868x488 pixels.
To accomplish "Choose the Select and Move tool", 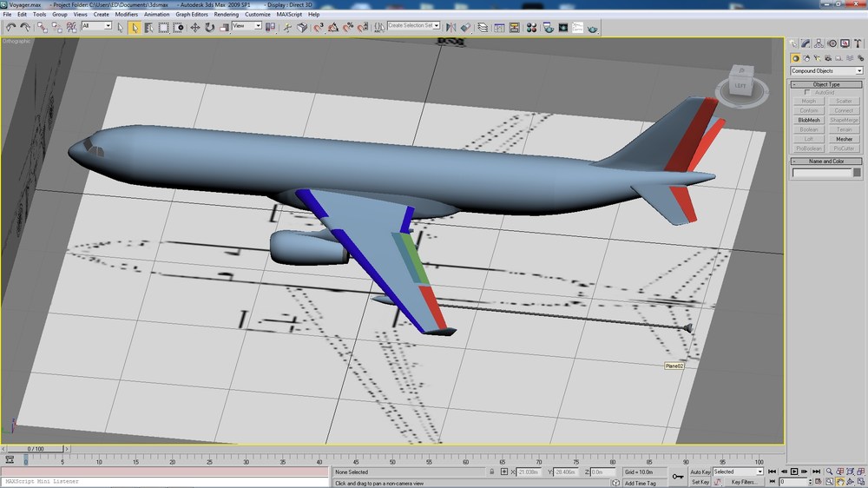I will pos(194,27).
